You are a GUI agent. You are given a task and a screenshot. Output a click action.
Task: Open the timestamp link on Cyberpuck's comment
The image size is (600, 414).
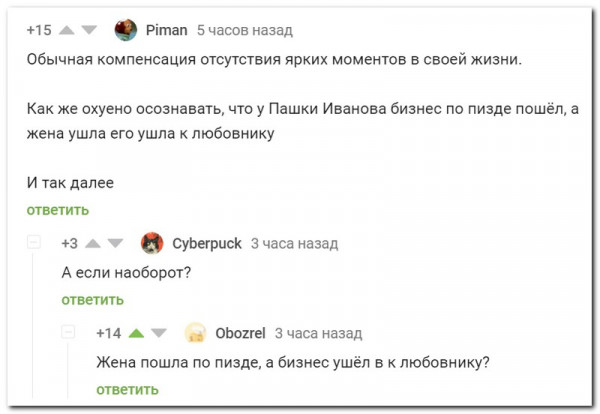[294, 243]
